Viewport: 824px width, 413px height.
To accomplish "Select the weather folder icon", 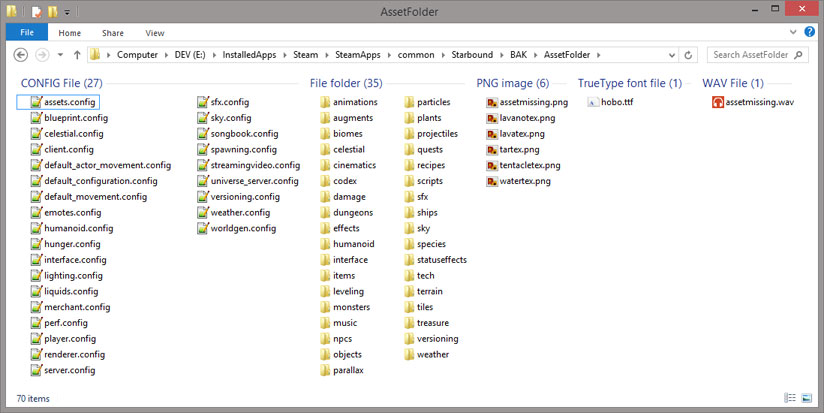I will pos(409,354).
